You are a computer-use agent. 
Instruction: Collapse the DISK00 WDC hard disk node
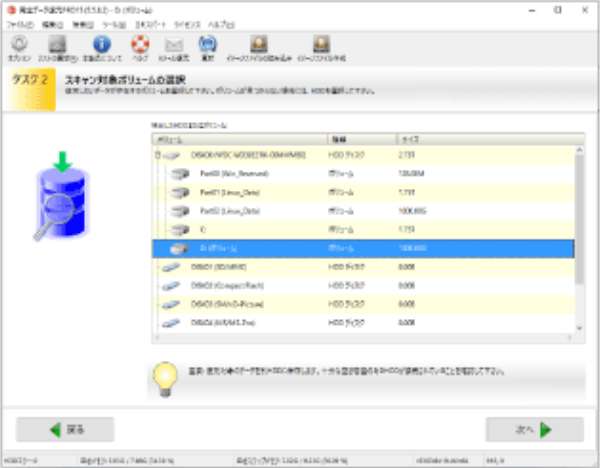157,155
